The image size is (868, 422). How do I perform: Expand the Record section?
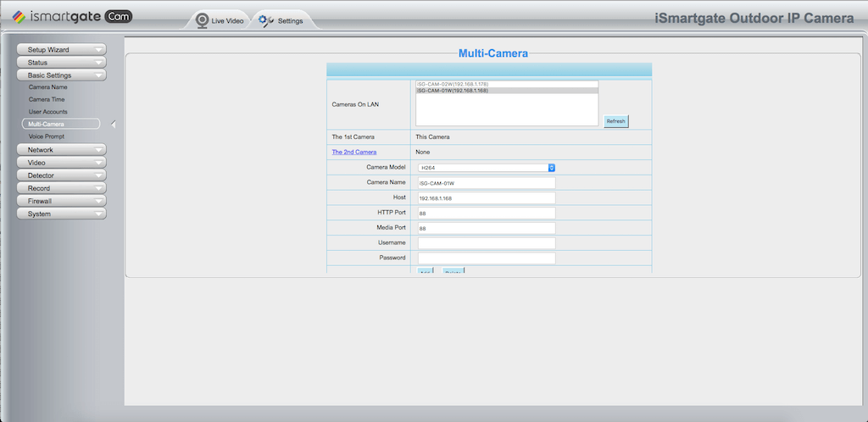(61, 188)
